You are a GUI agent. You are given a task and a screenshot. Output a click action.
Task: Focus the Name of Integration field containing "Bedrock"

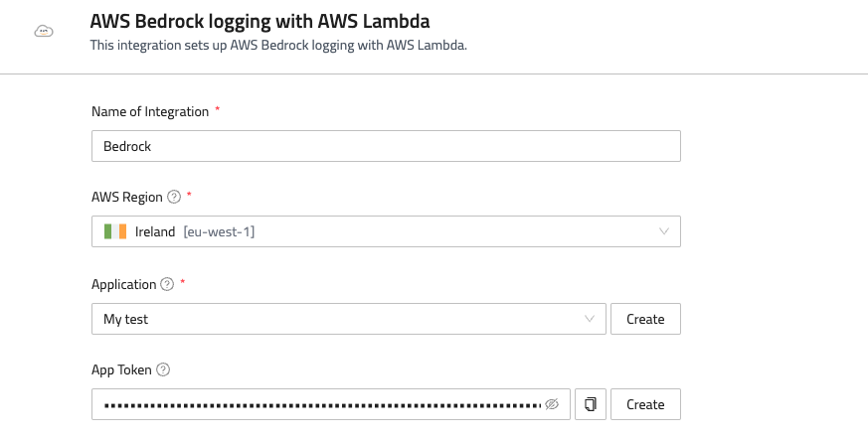click(x=386, y=146)
